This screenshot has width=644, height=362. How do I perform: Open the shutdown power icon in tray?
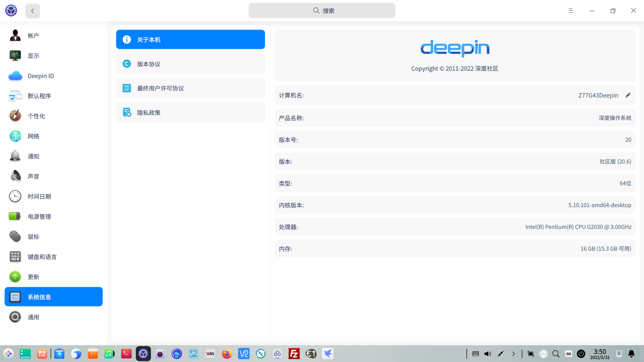(581, 354)
